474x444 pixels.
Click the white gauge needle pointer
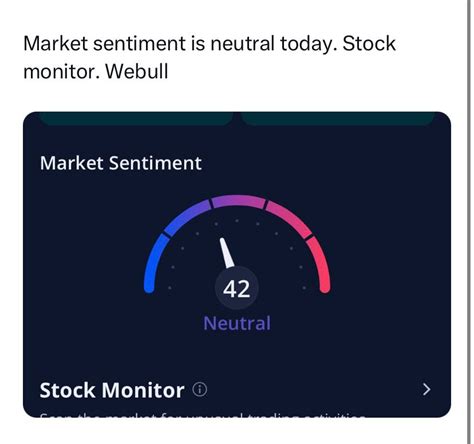(x=227, y=253)
